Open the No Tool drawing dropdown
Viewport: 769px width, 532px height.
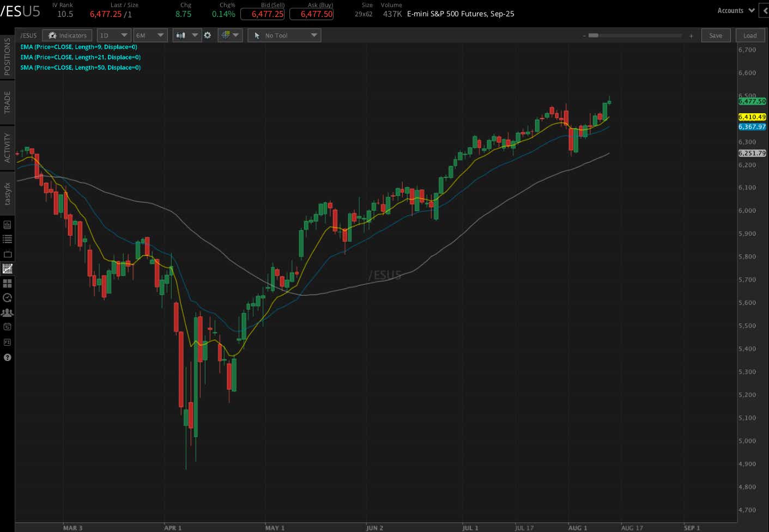click(x=284, y=35)
